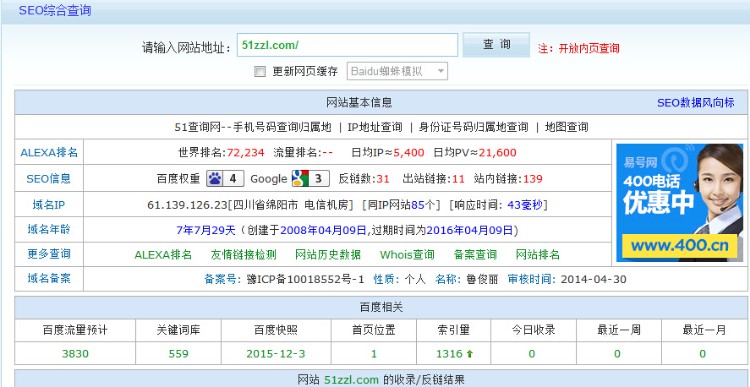This screenshot has height=387, width=750.
Task: Click the 索引量 column header
Action: pos(454,330)
